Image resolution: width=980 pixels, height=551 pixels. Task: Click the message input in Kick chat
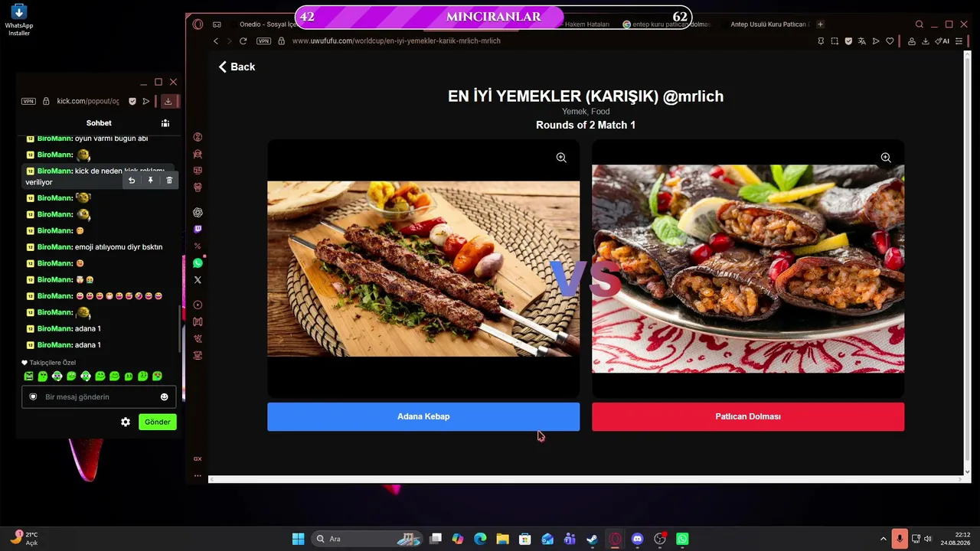(x=99, y=397)
